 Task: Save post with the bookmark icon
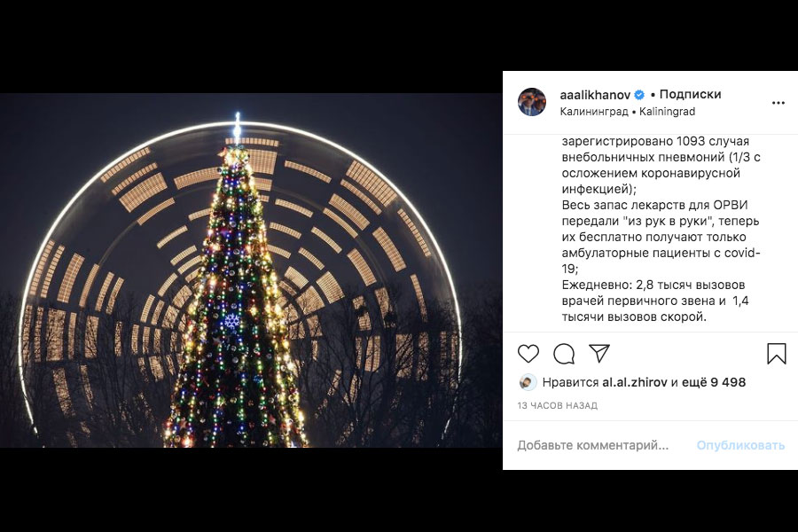click(x=776, y=354)
